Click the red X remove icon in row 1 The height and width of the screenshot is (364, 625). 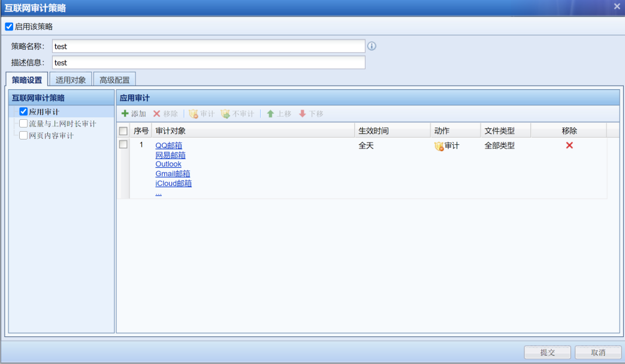click(569, 145)
